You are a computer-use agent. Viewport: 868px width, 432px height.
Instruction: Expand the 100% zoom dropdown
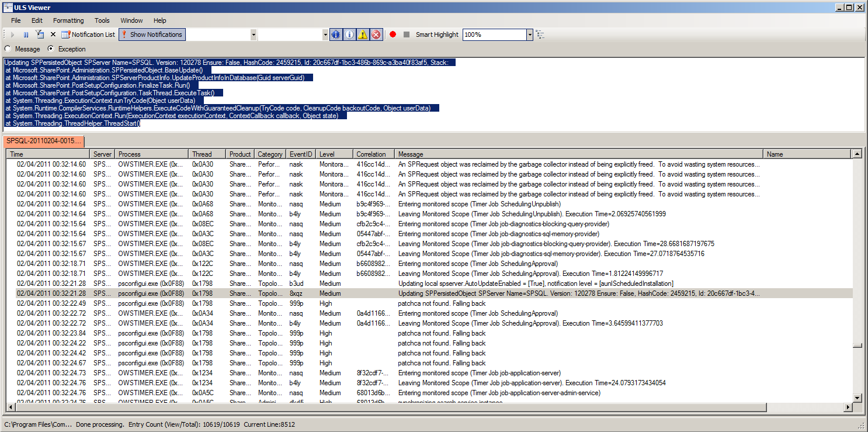point(530,34)
